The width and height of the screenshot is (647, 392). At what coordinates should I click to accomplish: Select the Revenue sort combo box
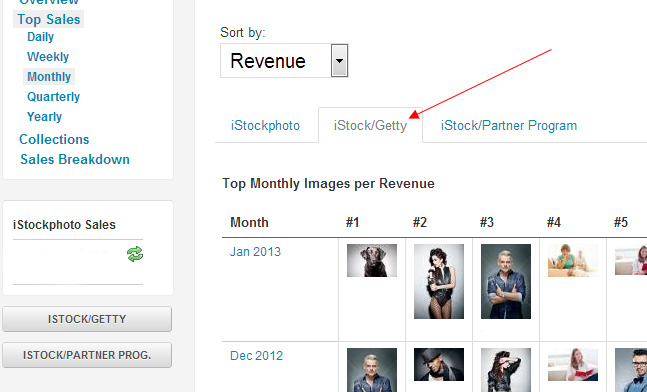pyautogui.click(x=284, y=61)
